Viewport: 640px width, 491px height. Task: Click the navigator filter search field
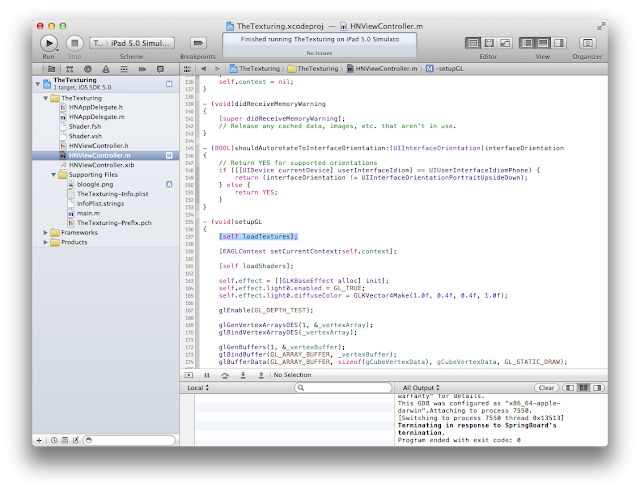click(129, 440)
